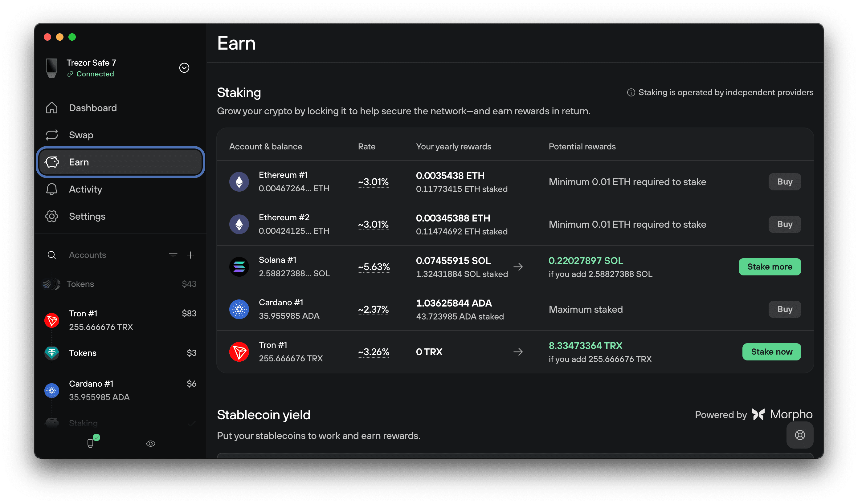This screenshot has width=858, height=504.
Task: Open the help lifebuoy icon
Action: (800, 435)
